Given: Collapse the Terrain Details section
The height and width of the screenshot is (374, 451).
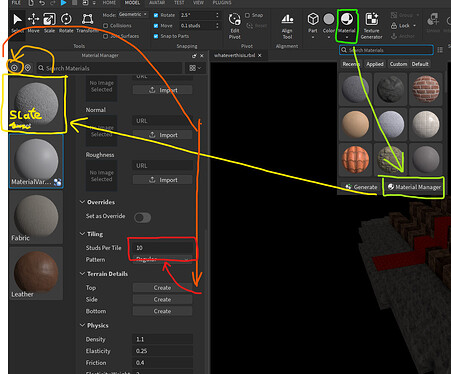Looking at the screenshot, I should point(82,274).
